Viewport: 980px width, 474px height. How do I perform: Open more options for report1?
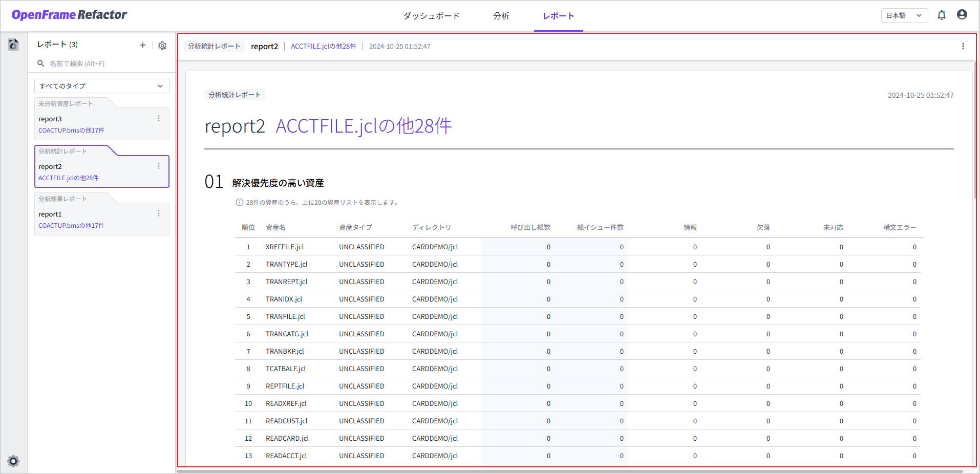point(159,213)
